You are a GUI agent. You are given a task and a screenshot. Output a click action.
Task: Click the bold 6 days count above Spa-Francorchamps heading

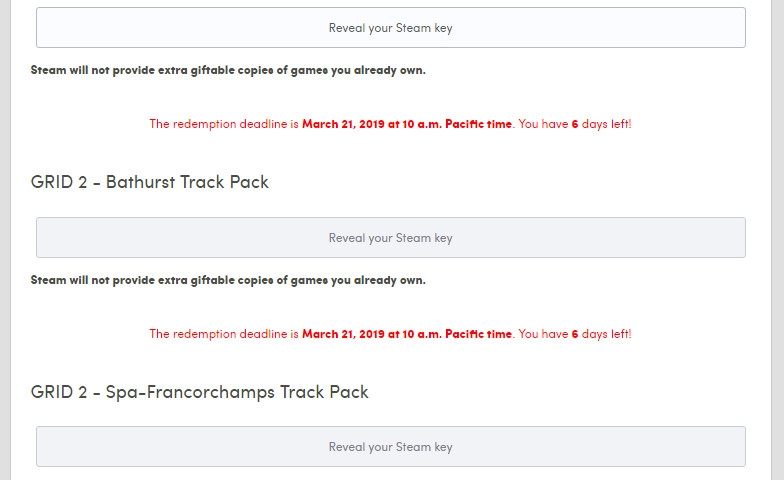pos(575,334)
